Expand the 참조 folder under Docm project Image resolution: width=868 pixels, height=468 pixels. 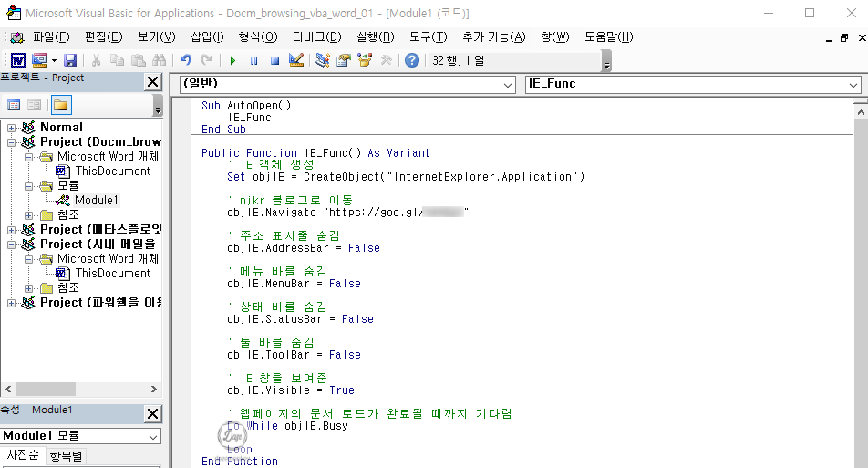[29, 215]
